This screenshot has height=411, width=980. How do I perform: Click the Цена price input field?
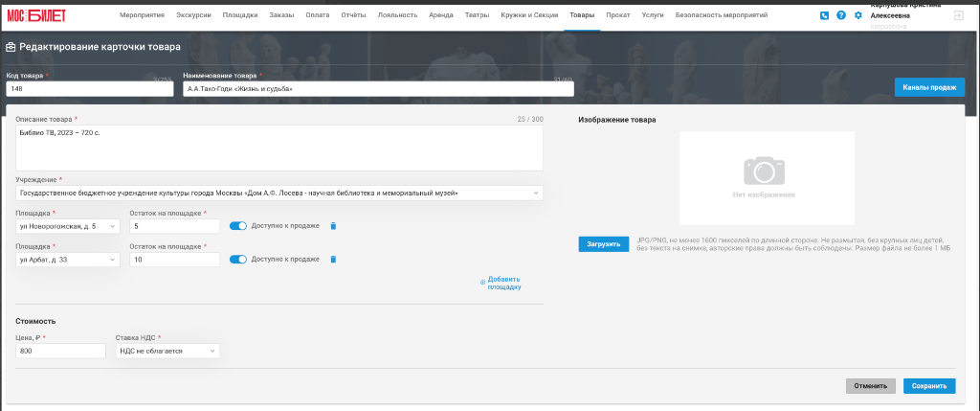coord(60,351)
